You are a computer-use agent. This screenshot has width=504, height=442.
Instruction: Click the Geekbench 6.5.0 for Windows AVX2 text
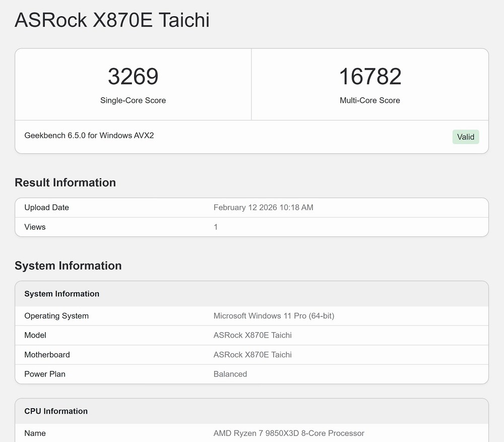coord(89,136)
